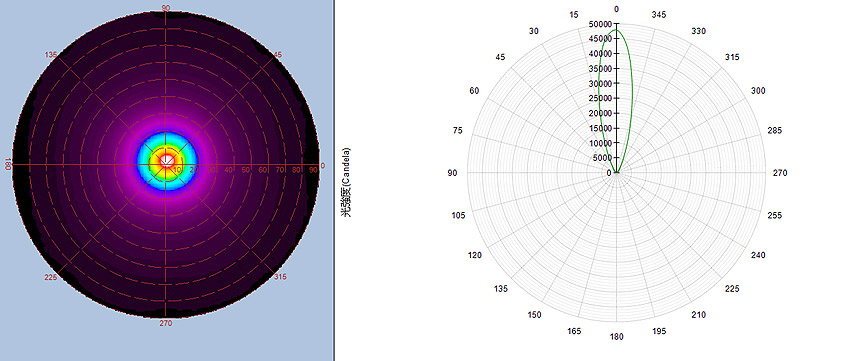Click the 光強度(Candela) axis title
The image size is (863, 361).
[347, 182]
